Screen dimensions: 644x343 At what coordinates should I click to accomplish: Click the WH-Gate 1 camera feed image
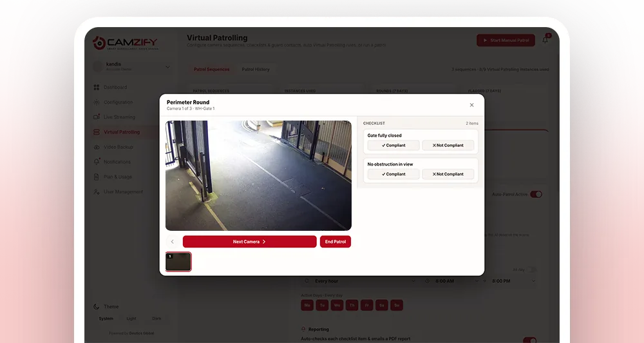tap(258, 175)
